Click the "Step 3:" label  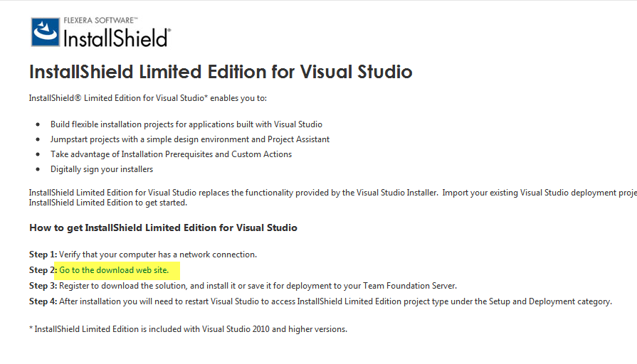pos(43,286)
